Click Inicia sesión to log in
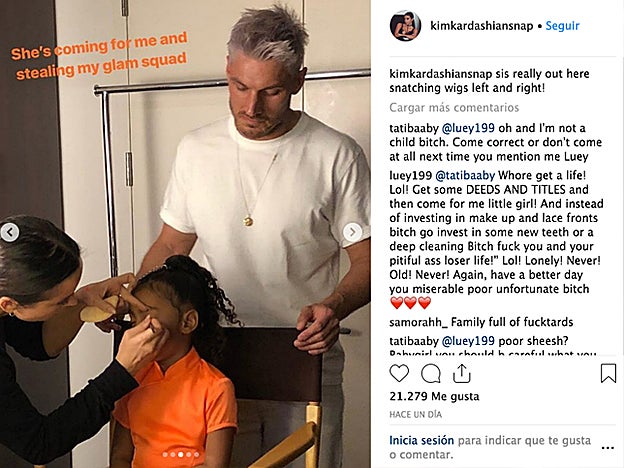Image resolution: width=624 pixels, height=468 pixels. click(x=421, y=441)
